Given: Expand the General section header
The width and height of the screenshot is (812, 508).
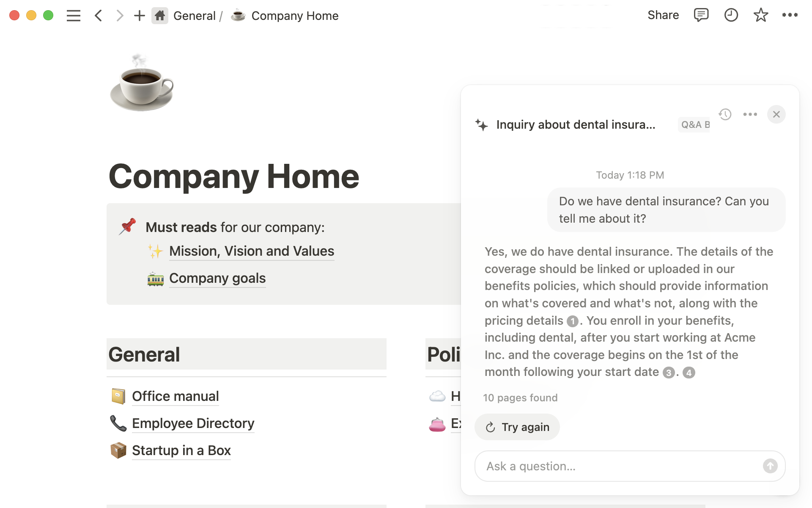Looking at the screenshot, I should (x=143, y=354).
